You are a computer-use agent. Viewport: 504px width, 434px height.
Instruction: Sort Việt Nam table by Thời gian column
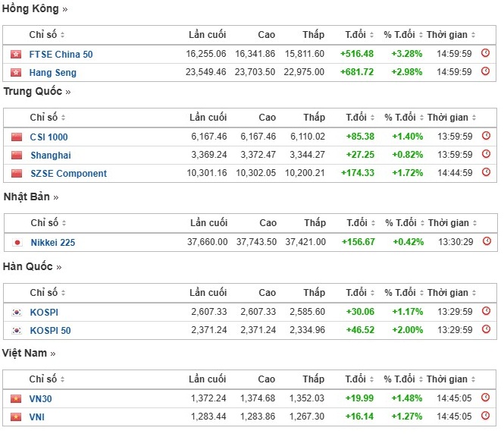[x=451, y=379]
